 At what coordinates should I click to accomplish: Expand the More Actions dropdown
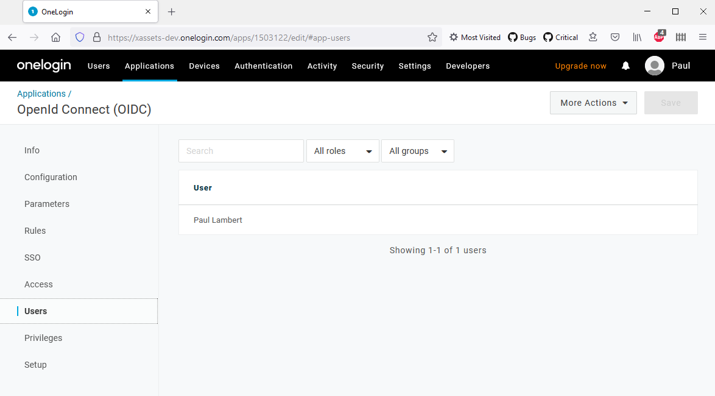click(593, 103)
